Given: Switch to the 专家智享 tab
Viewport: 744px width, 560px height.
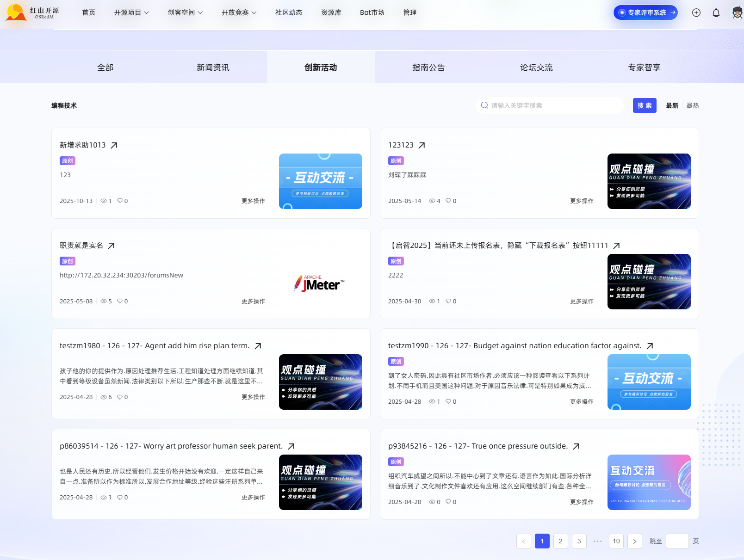Looking at the screenshot, I should (x=644, y=68).
